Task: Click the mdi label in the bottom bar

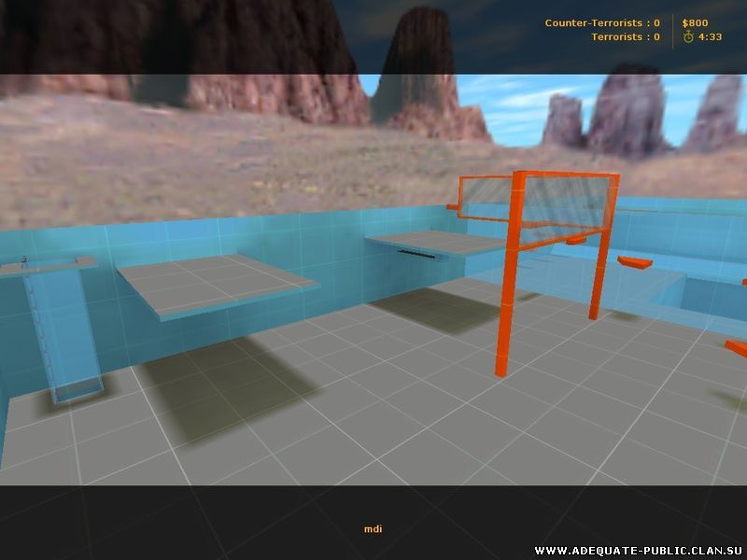Action: [373, 529]
